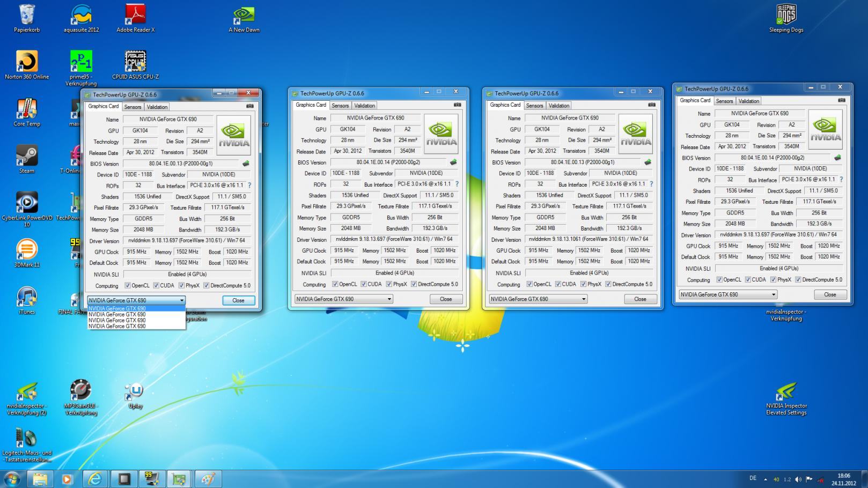Select the Core Temp desktop icon
868x488 pixels.
point(27,112)
